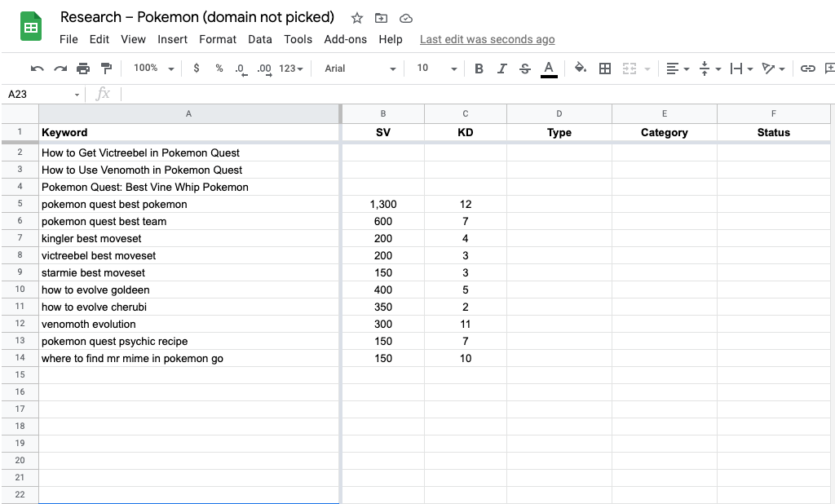Open the font size dropdown

click(437, 69)
